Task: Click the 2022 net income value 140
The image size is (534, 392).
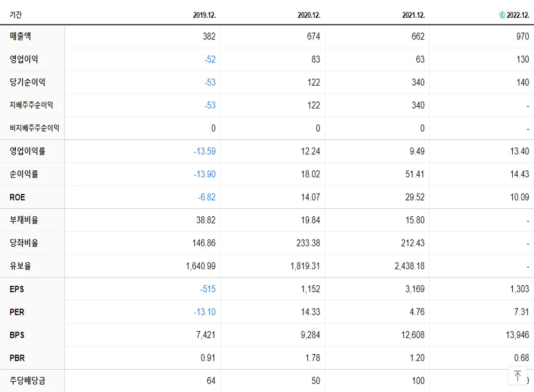Action: coord(523,82)
